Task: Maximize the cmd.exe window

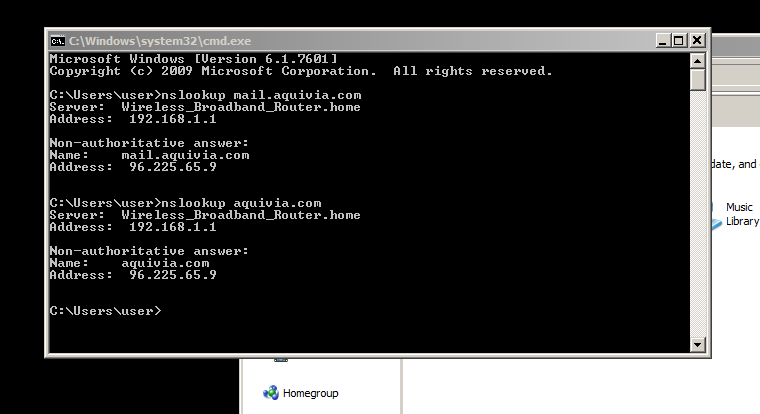Action: 679,40
